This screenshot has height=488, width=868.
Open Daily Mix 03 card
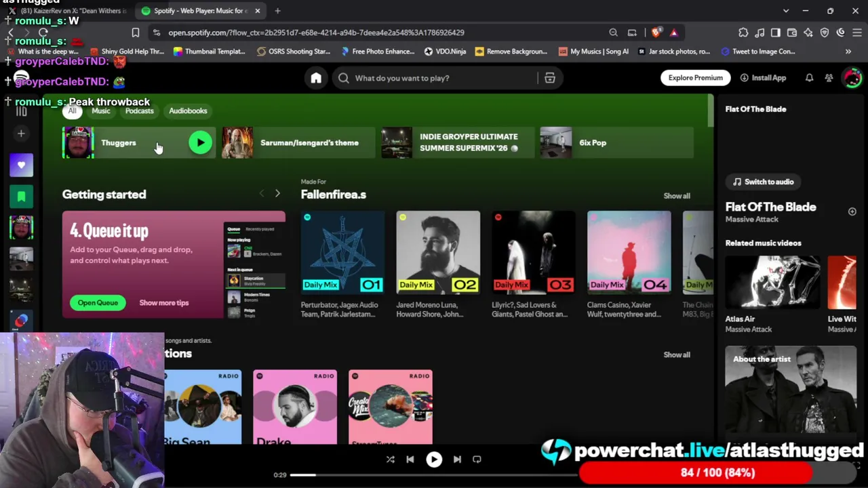click(534, 265)
